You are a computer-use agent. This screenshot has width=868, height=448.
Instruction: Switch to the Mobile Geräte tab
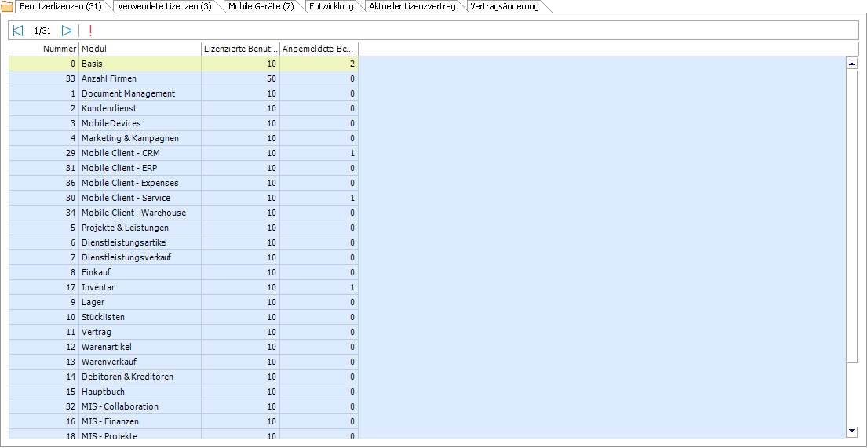coord(261,7)
